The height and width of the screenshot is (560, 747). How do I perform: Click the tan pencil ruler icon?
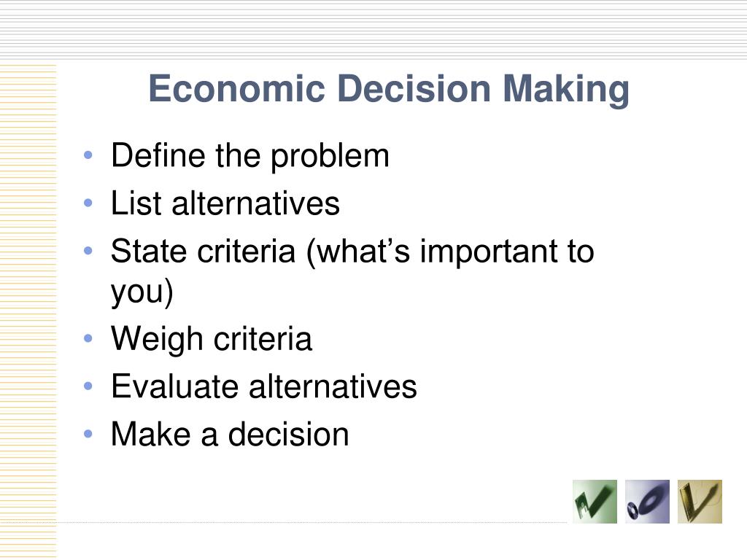(700, 502)
